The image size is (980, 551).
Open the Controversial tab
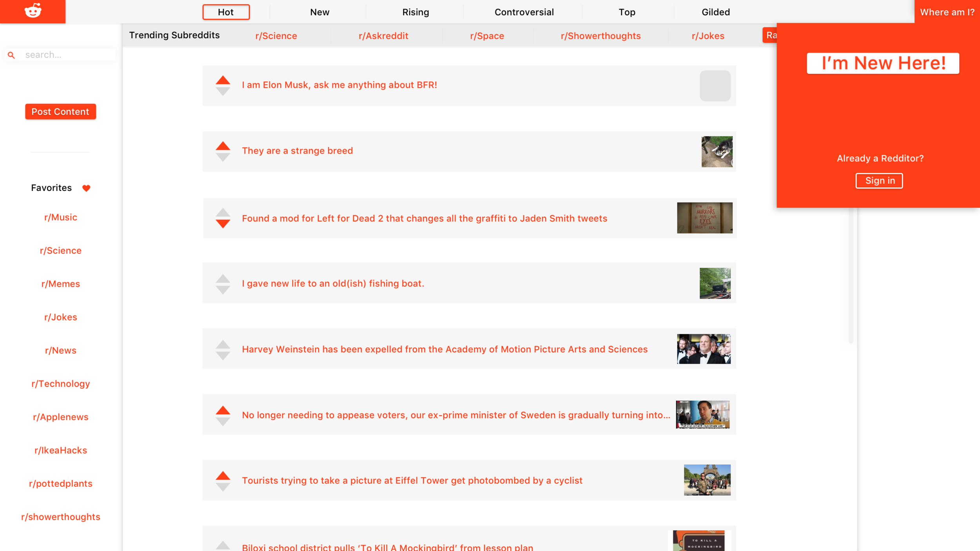point(524,12)
